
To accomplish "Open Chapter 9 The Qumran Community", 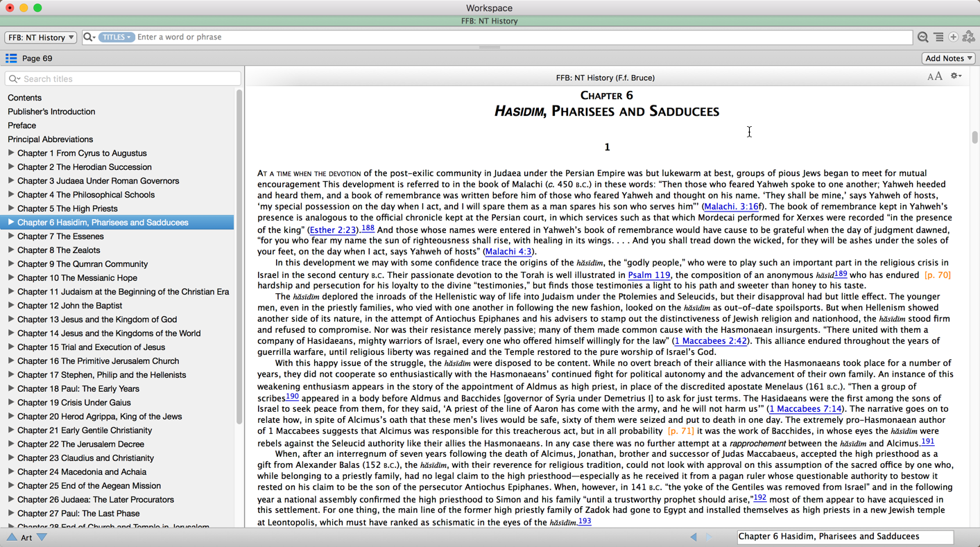I will pos(83,264).
